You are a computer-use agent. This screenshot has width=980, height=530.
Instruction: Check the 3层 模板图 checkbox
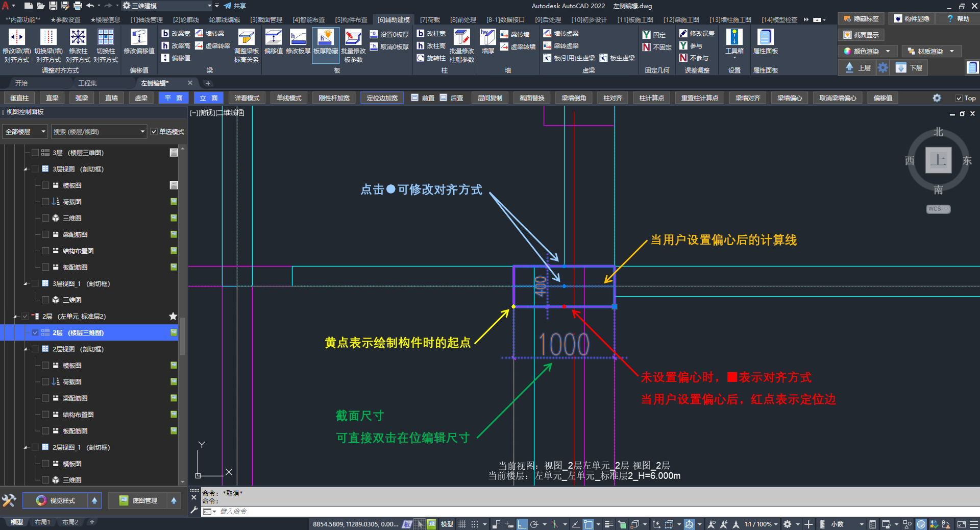(46, 185)
